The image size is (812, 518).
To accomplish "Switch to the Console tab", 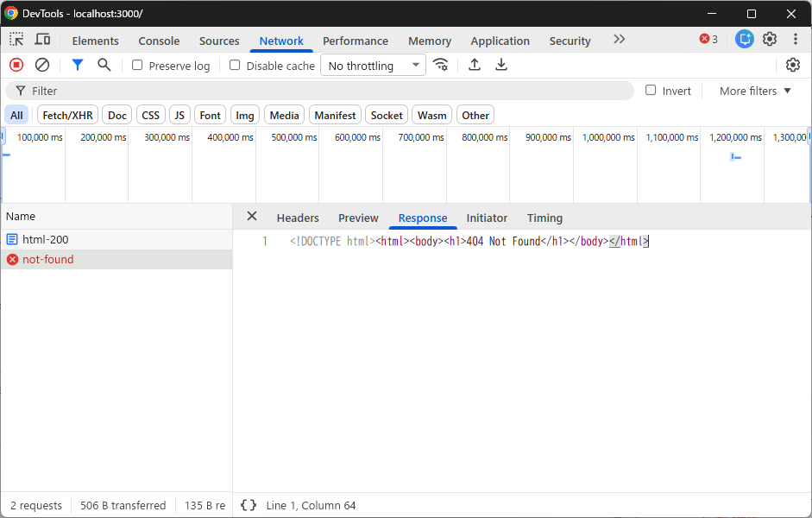I will pos(159,41).
